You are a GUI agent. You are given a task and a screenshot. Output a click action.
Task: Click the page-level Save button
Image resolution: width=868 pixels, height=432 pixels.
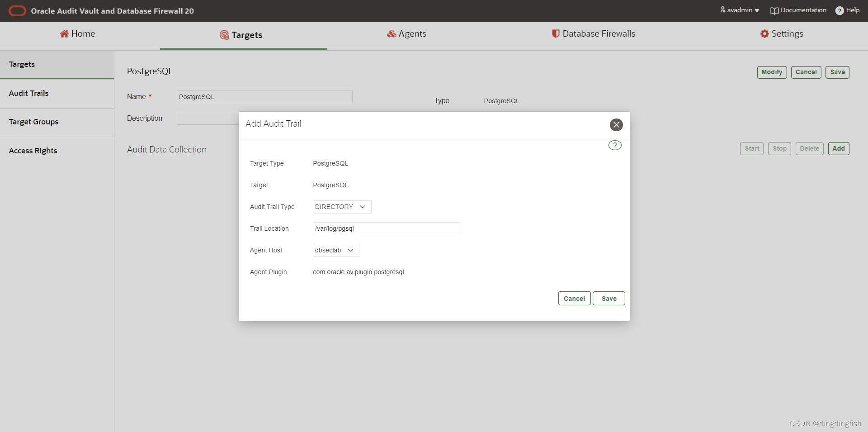[837, 72]
